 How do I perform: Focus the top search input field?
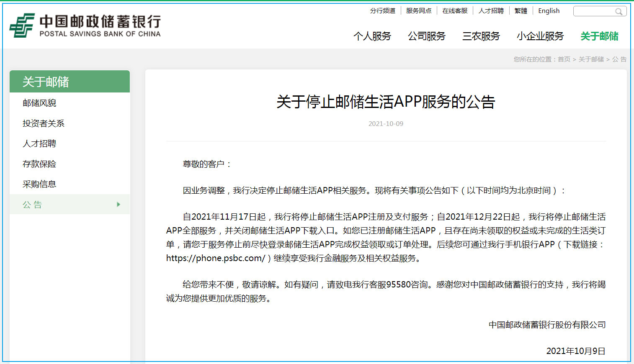click(600, 11)
